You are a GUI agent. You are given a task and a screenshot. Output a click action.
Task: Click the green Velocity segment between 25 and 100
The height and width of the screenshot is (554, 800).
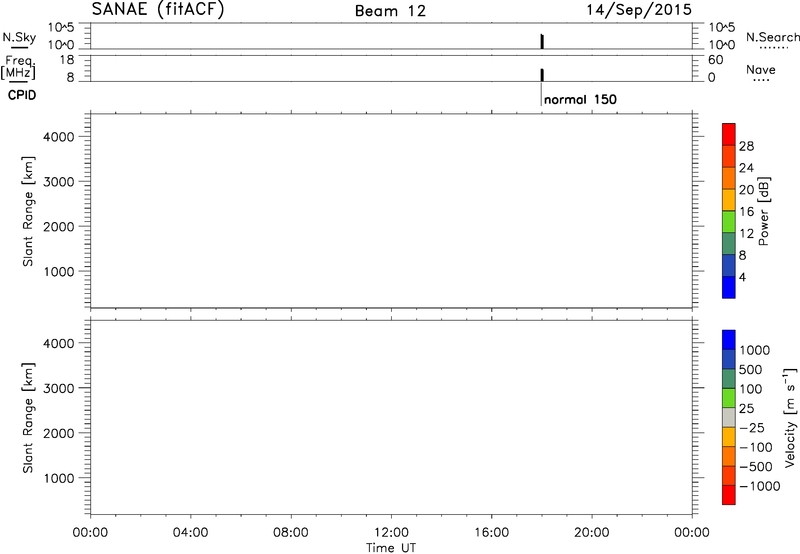pyautogui.click(x=729, y=398)
